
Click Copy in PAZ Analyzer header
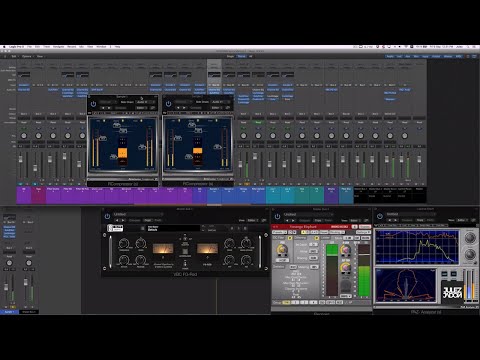[420, 220]
